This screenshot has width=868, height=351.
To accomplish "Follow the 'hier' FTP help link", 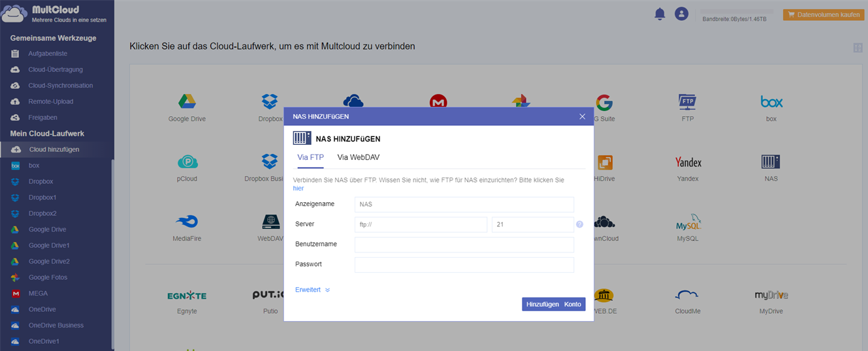I will coord(298,188).
